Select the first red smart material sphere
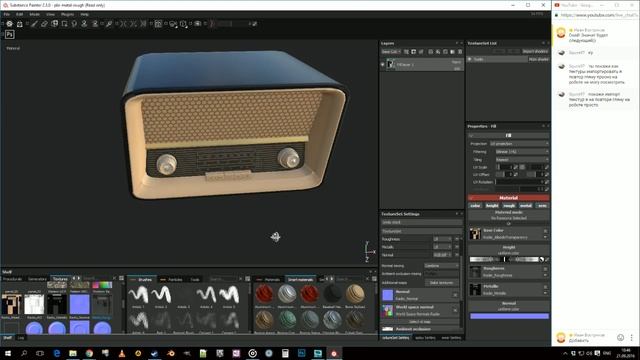Image resolution: width=640 pixels, height=360 pixels. (264, 294)
